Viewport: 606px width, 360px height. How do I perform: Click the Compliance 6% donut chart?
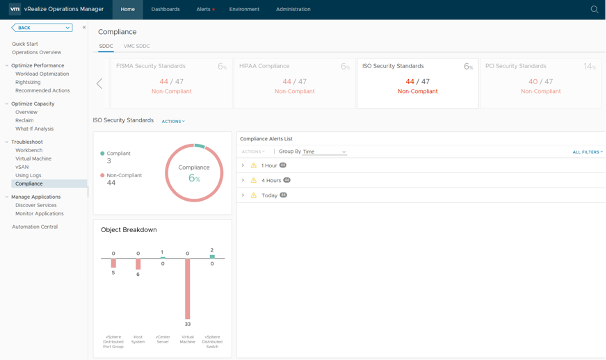[x=194, y=173]
